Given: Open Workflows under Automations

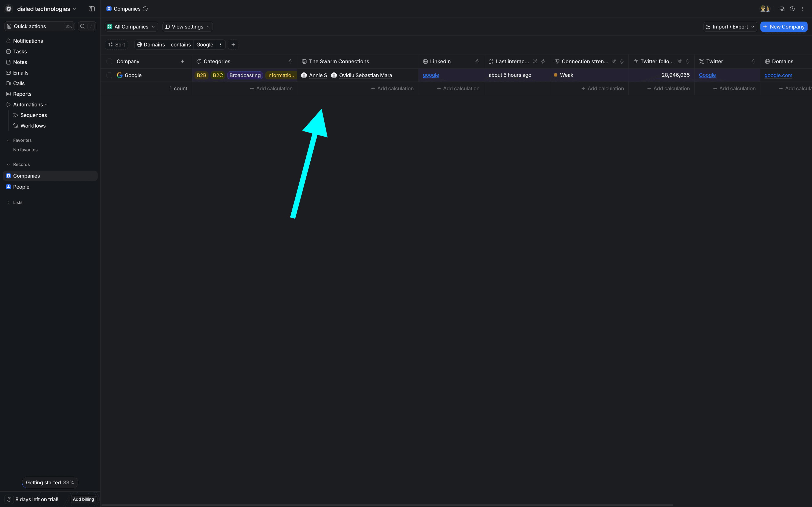Looking at the screenshot, I should pyautogui.click(x=33, y=126).
